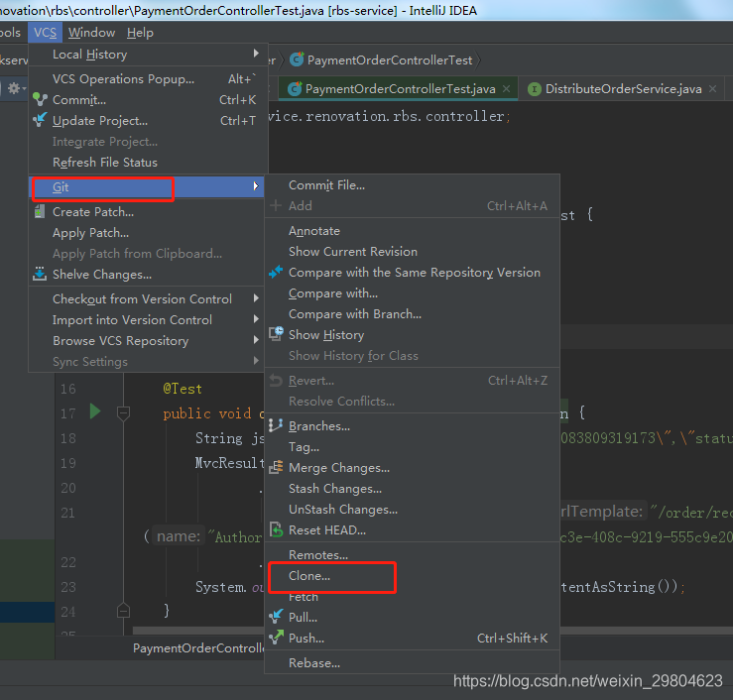The height and width of the screenshot is (700, 733).
Task: Click the green run gutter icon on line 17
Action: pyautogui.click(x=95, y=411)
